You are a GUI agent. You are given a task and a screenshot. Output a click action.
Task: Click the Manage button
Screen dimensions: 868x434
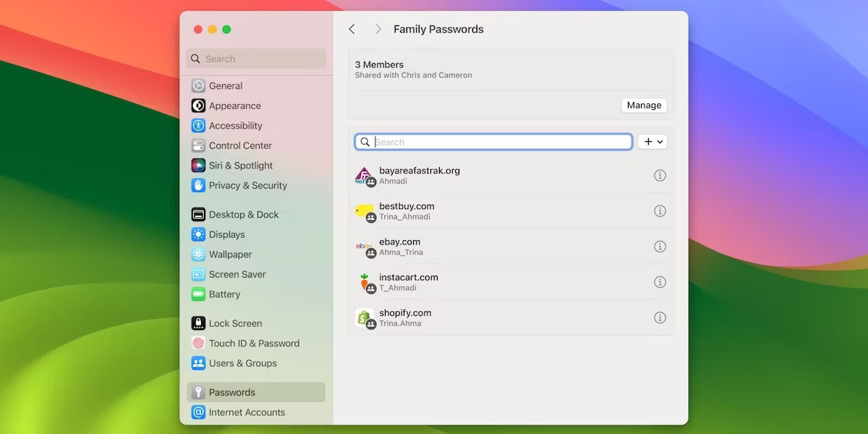(644, 105)
